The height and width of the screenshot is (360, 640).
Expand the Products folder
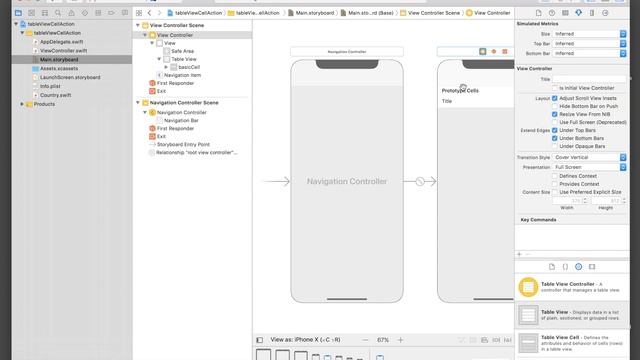[22, 104]
